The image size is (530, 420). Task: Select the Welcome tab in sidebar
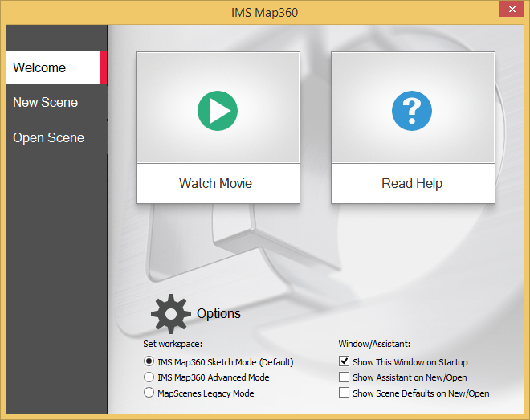pyautogui.click(x=56, y=67)
